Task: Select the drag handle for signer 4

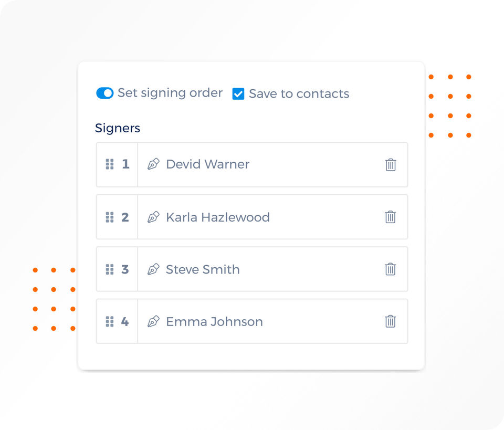Action: 110,321
